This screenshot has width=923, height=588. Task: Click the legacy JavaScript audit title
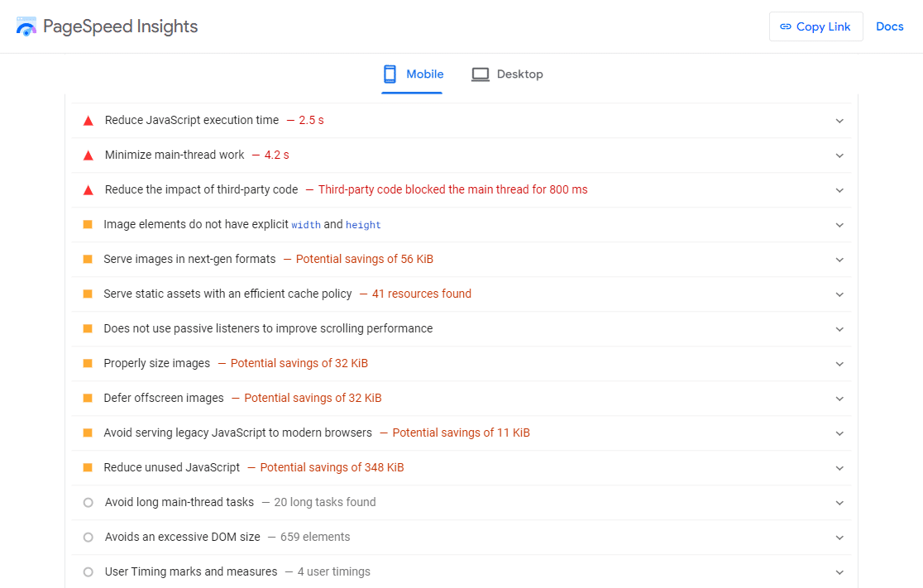238,433
